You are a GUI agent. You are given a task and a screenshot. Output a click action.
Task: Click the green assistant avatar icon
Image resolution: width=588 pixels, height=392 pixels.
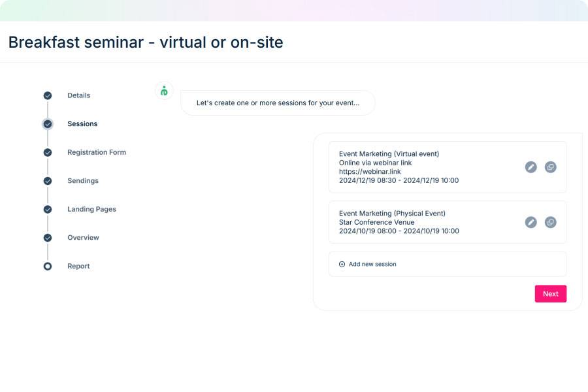[164, 91]
